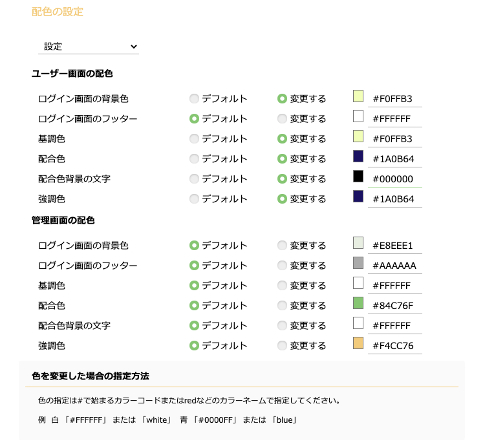This screenshot has width=496, height=448.
Task: Edit color code field for admin 基調色
Action: click(x=394, y=286)
